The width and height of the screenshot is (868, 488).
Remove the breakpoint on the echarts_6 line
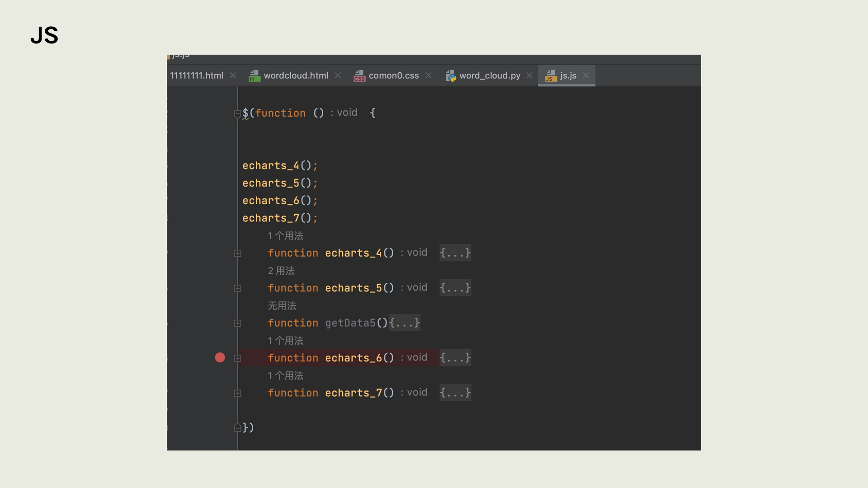220,357
